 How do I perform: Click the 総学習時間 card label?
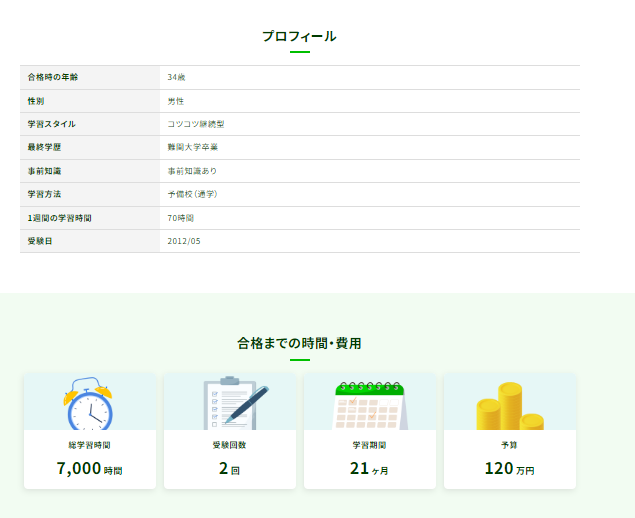[89, 445]
